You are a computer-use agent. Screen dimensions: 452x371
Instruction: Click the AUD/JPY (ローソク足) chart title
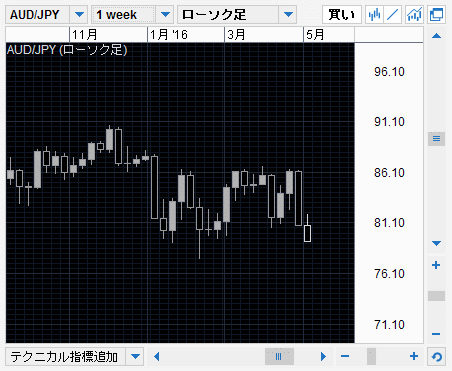coord(67,50)
